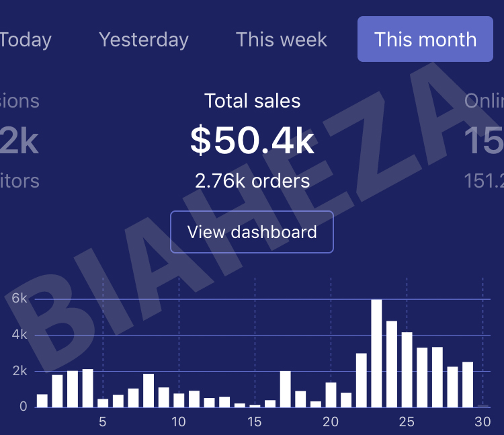The image size is (504, 435).
Task: Tap the chart bar at day 8
Action: point(149,391)
